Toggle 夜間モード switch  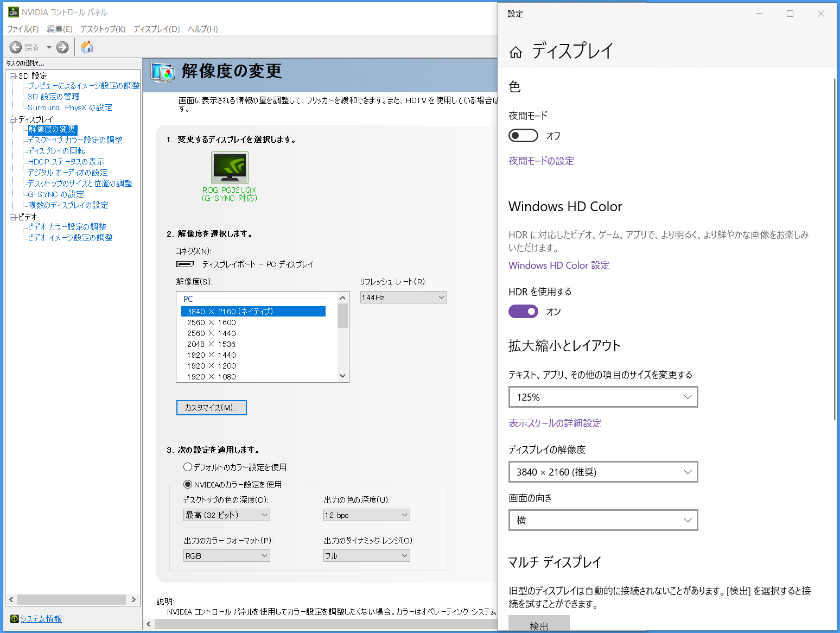tap(523, 136)
